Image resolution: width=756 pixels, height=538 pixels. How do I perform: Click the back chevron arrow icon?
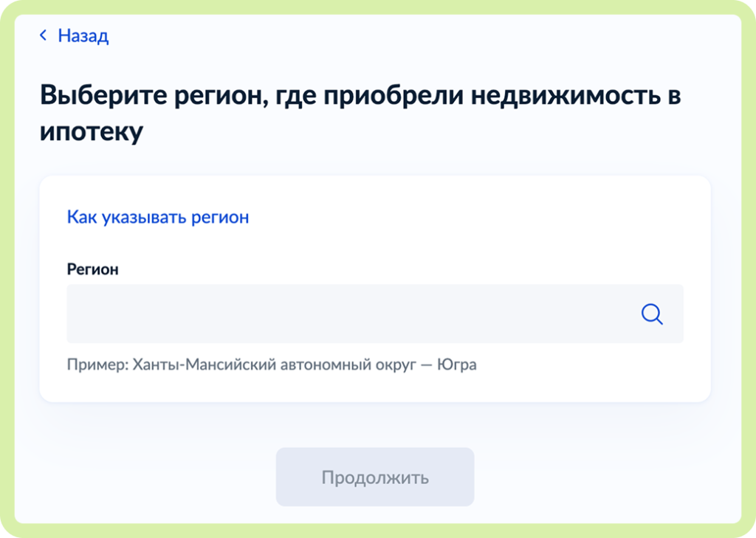(44, 35)
